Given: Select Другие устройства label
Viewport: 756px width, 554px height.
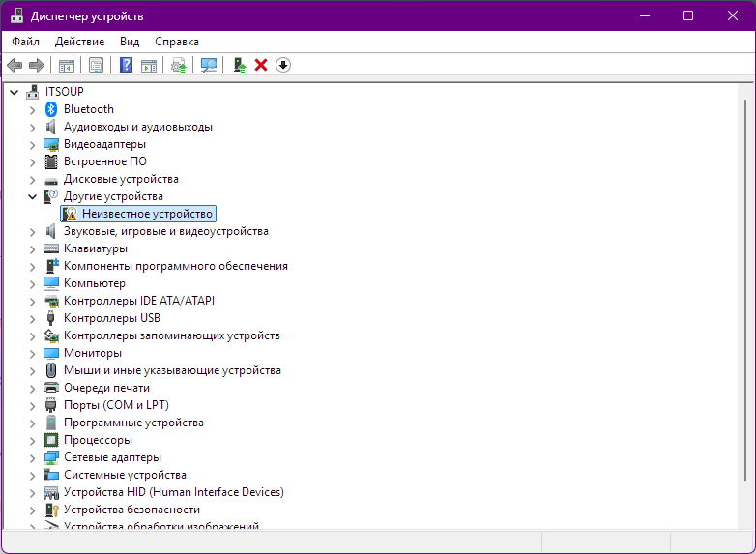Looking at the screenshot, I should [x=113, y=196].
